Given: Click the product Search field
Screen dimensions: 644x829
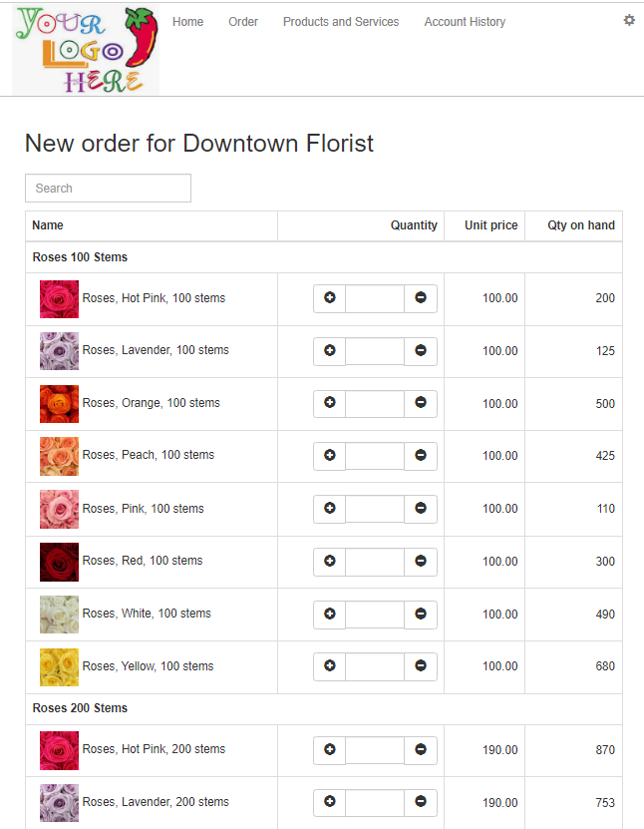Looking at the screenshot, I should pyautogui.click(x=108, y=189).
